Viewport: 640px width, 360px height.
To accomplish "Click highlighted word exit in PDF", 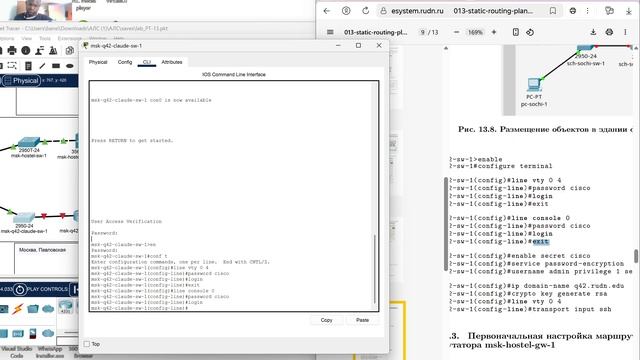I will [x=541, y=242].
